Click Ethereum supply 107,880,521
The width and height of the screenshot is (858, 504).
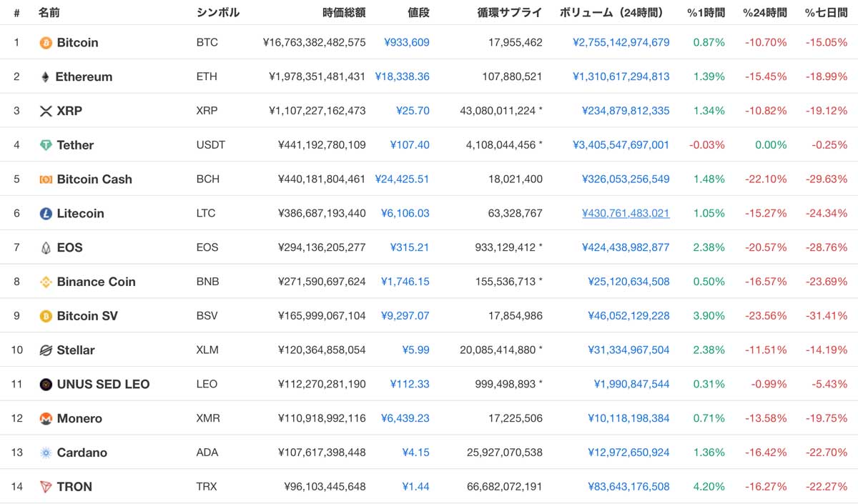click(x=512, y=77)
